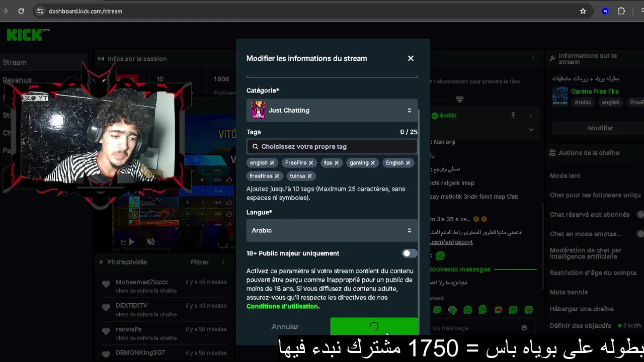Click heart icon next to DEXTEXTV

click(106, 308)
